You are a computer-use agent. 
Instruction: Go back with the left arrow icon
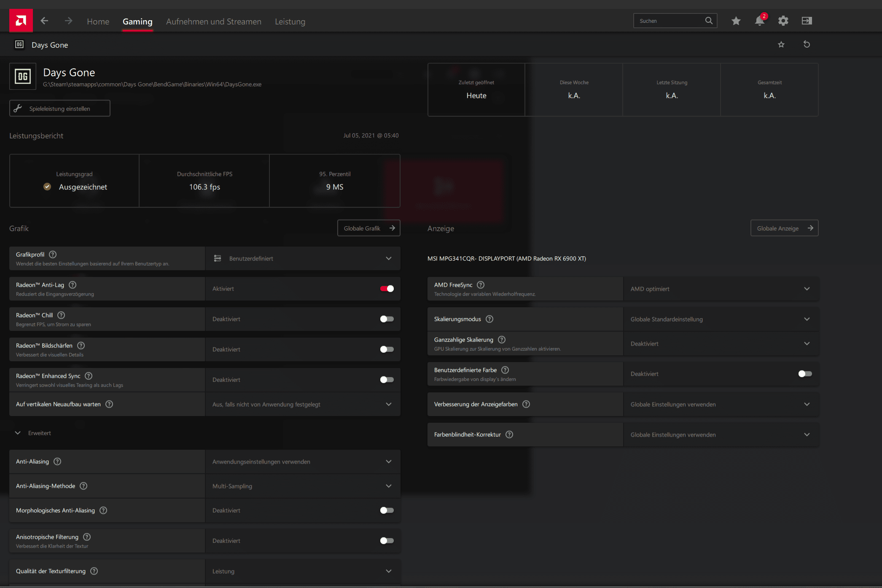(44, 21)
